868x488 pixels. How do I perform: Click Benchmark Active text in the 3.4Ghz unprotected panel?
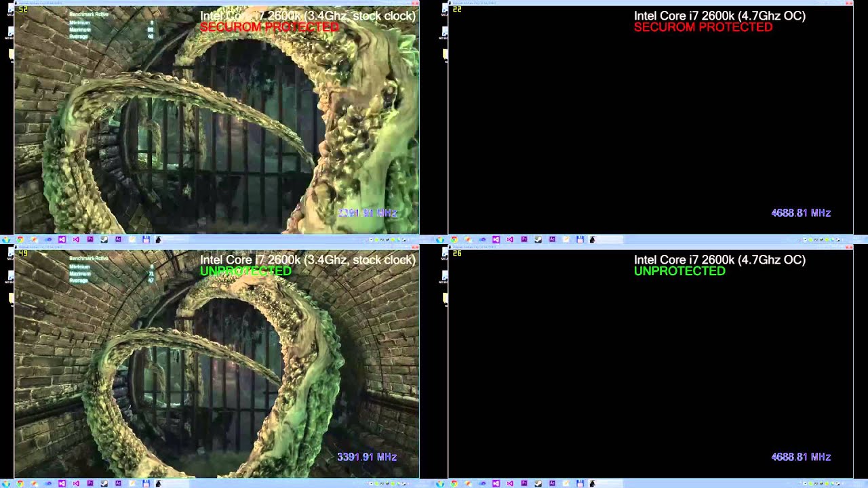pyautogui.click(x=89, y=258)
